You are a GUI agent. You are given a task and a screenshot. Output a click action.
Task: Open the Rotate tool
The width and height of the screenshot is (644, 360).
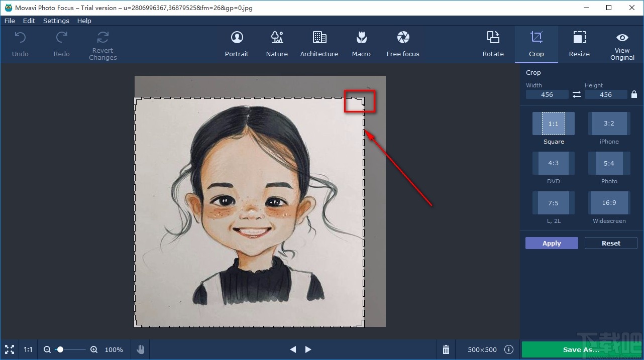[x=493, y=44]
